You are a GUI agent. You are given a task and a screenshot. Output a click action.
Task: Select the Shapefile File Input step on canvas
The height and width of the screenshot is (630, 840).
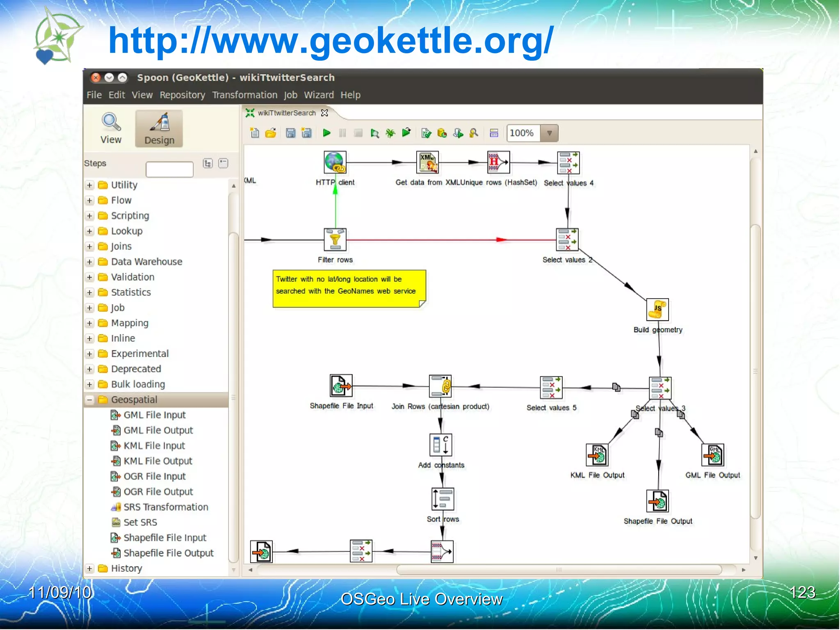341,386
